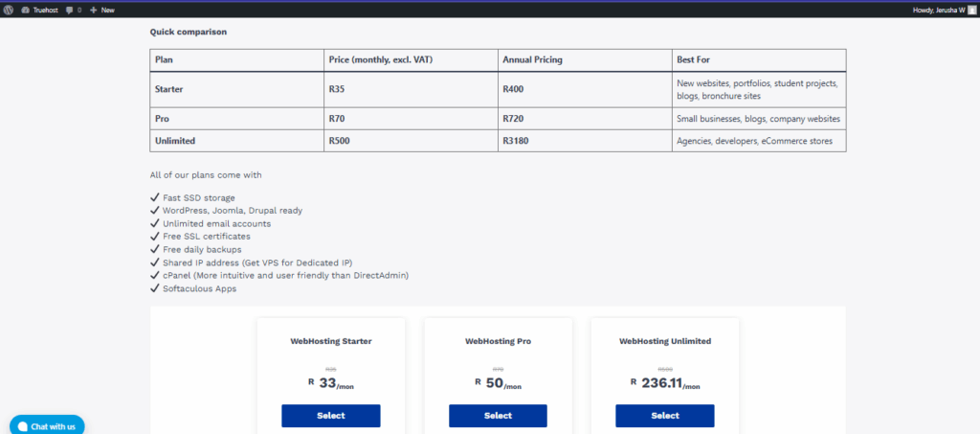Click the Softaculous Apps feature
The image size is (980, 434).
[x=193, y=288]
